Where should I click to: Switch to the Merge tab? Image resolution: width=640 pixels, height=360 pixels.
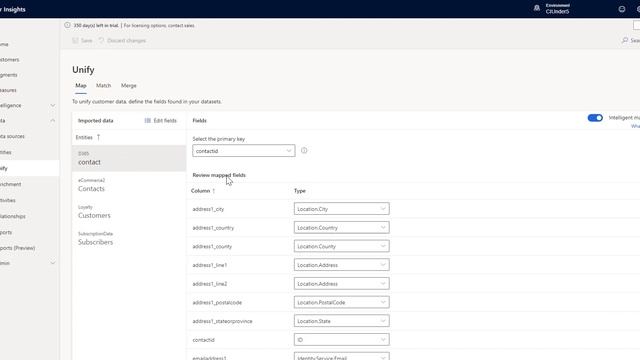click(x=129, y=86)
